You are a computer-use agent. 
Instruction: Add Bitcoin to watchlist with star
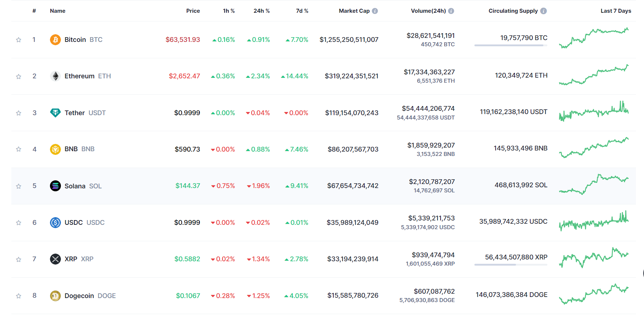coord(19,40)
